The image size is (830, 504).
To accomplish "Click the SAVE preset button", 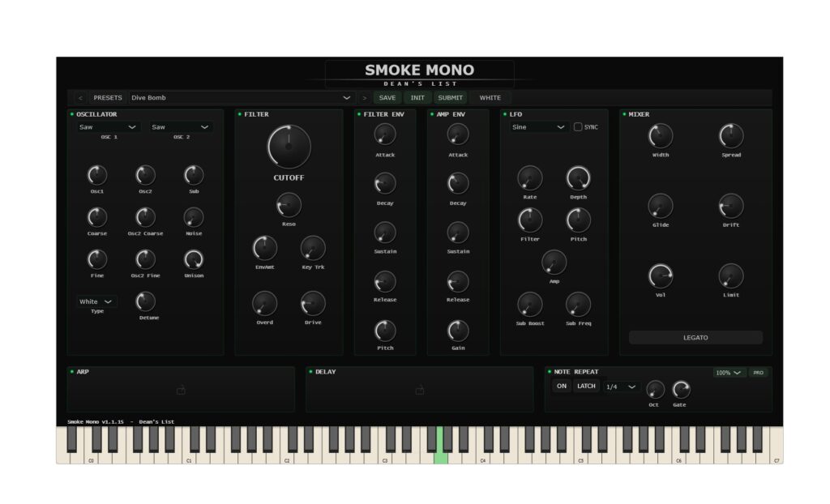I will click(387, 98).
